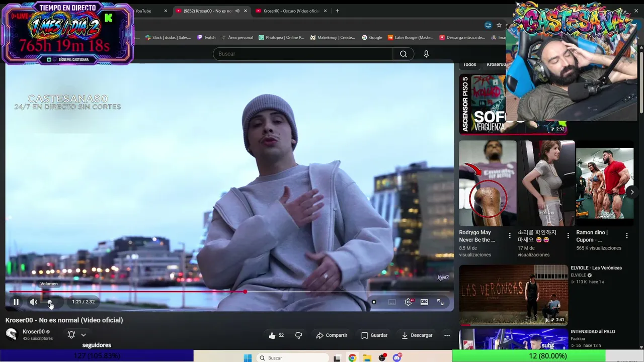
Task: Open options menu for Rodrygo short
Action: 510,235
